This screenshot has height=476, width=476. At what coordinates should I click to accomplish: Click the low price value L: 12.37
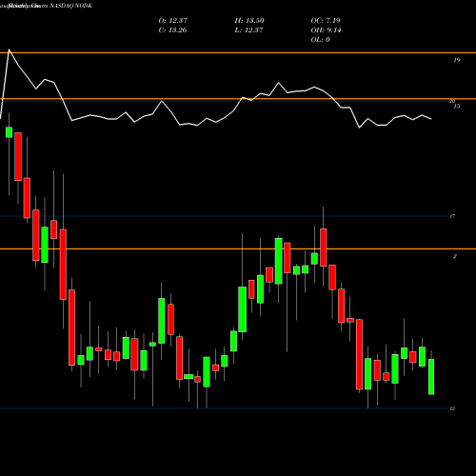[x=248, y=30]
